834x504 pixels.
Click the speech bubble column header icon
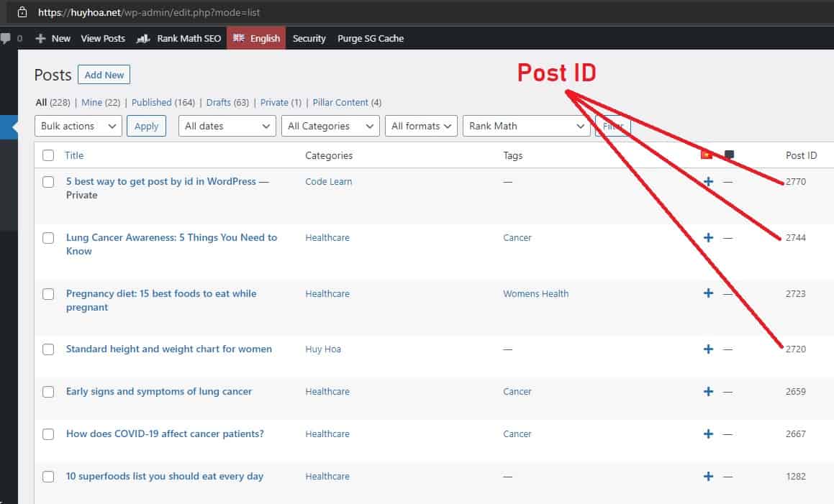(728, 154)
